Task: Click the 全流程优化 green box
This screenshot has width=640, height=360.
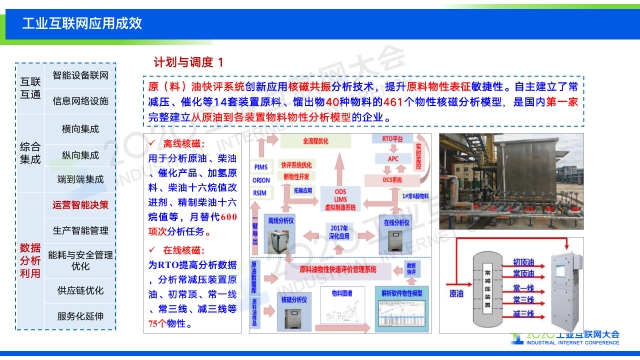Action: pyautogui.click(x=316, y=141)
